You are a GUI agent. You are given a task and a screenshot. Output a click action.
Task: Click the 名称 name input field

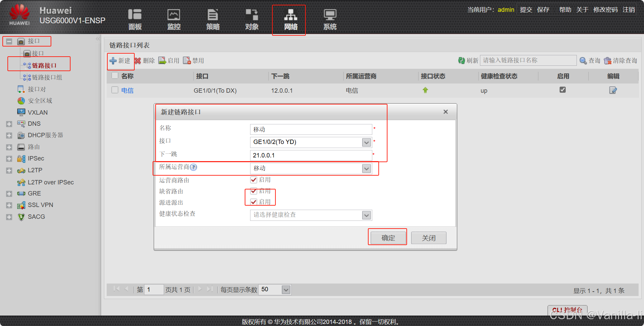311,129
